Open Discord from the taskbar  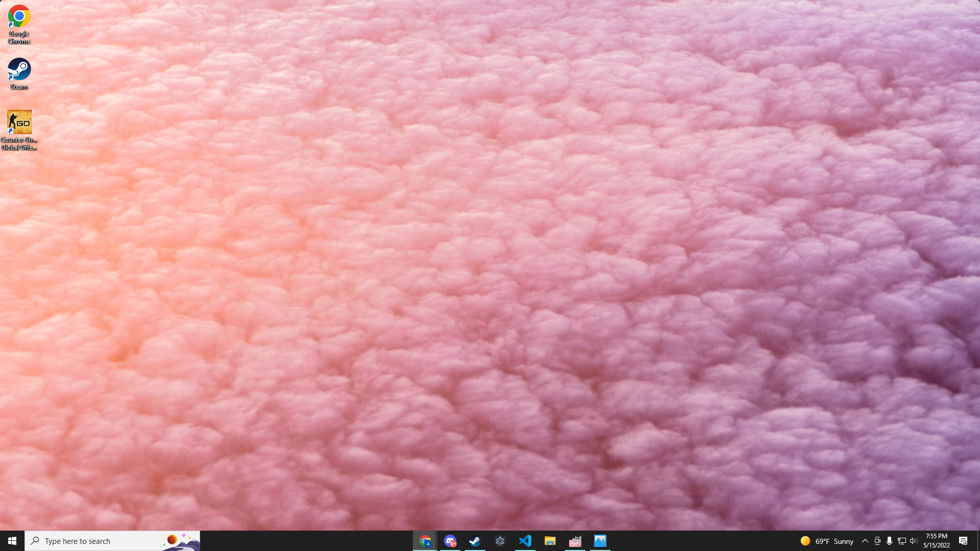pyautogui.click(x=450, y=541)
